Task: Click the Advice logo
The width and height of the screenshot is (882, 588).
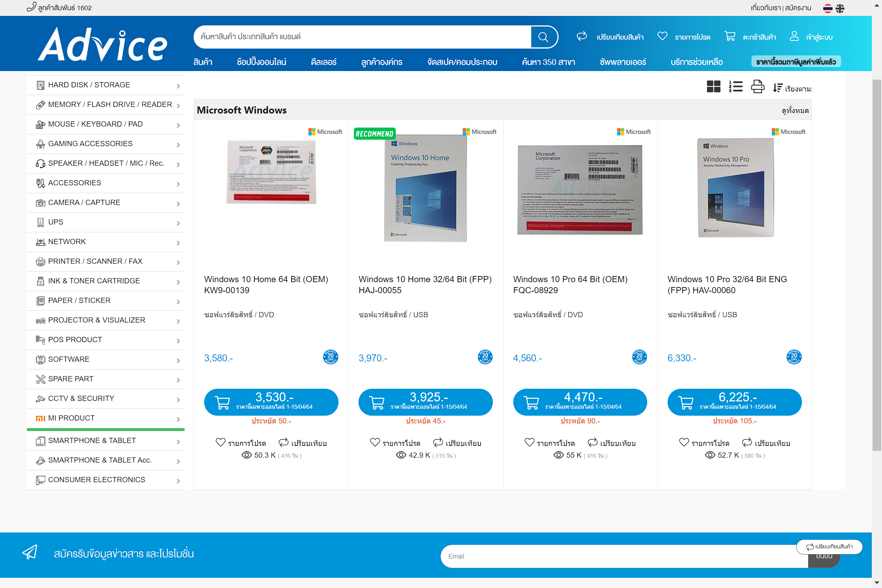Action: coord(103,45)
